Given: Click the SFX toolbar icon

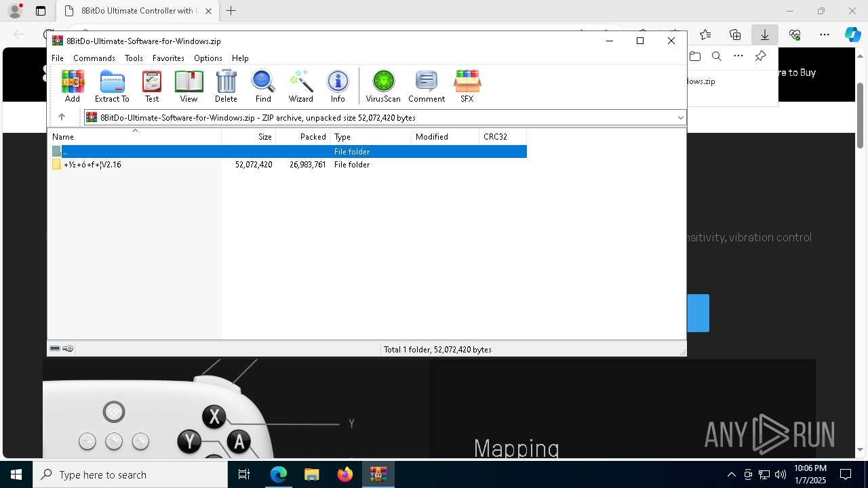Looking at the screenshot, I should click(x=467, y=86).
